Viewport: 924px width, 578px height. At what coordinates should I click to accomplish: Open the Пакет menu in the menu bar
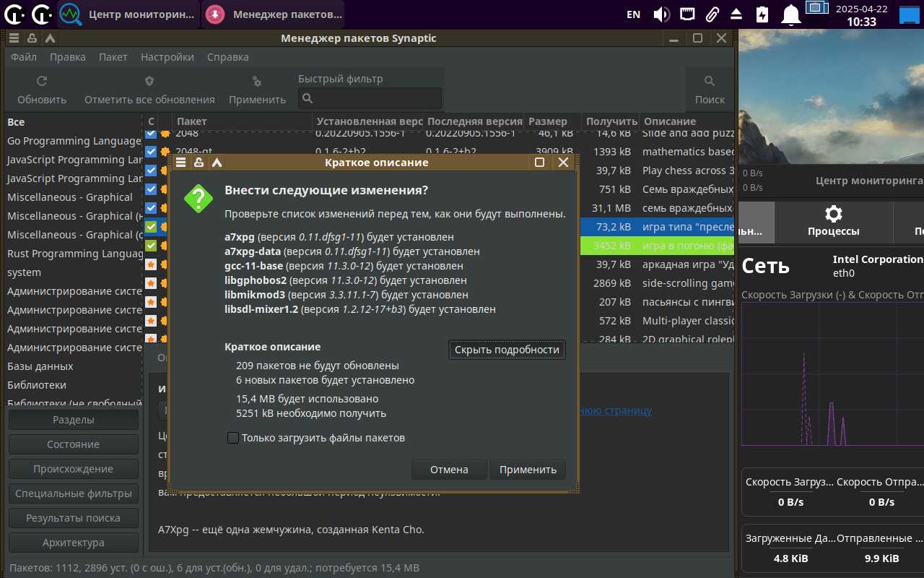tap(113, 57)
